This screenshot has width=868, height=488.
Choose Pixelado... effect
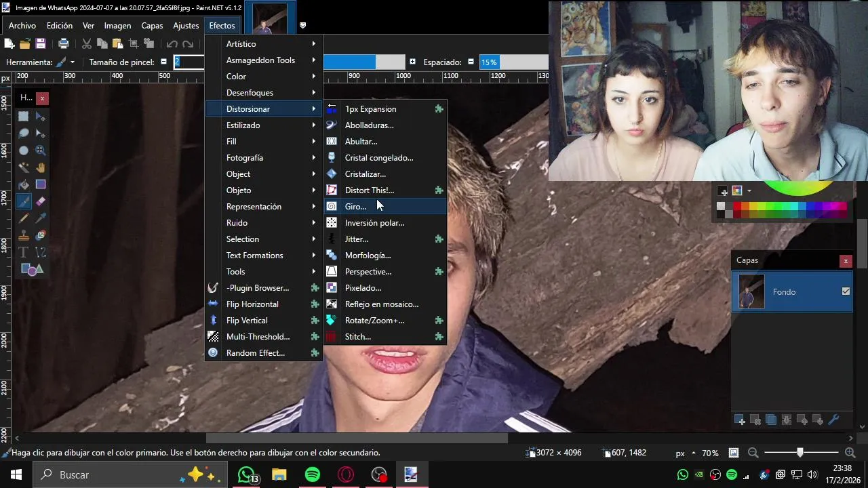point(385,288)
